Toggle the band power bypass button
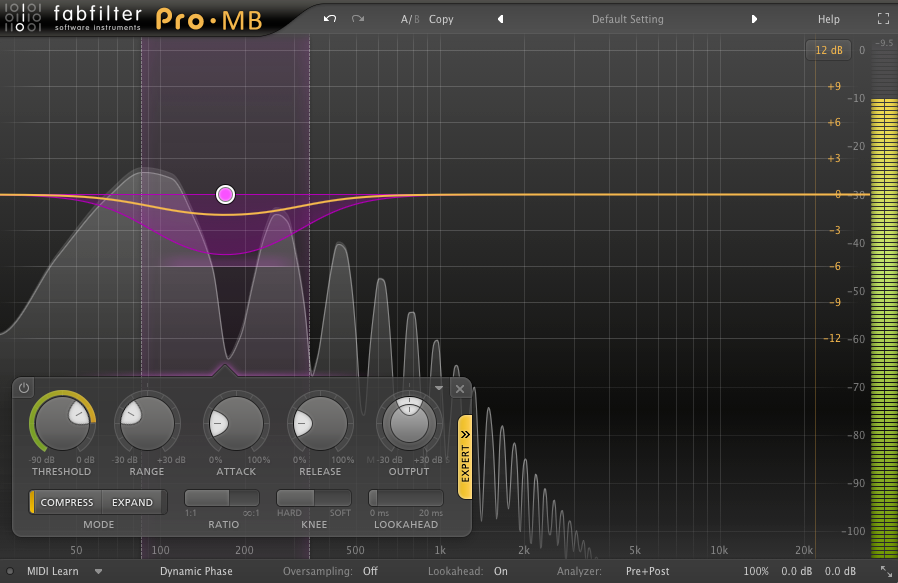The width and height of the screenshot is (898, 583). point(23,388)
